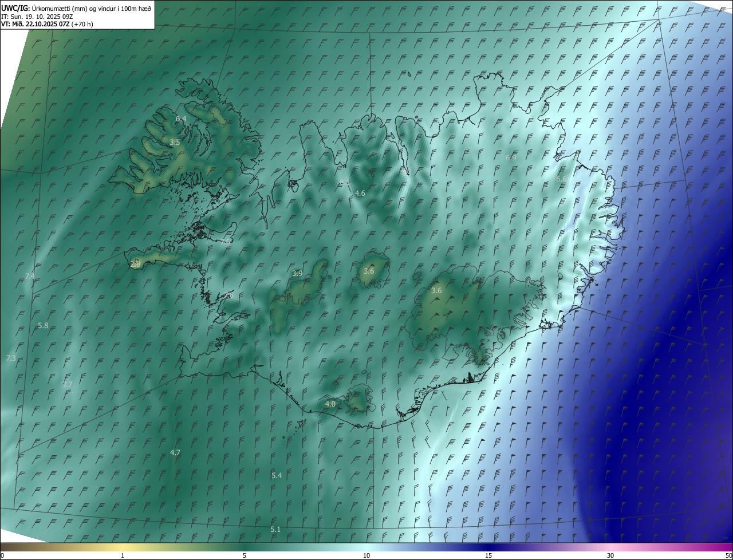Click the '0' tick on the colour scale
Viewport: 733px width, 560px height.
2,555
